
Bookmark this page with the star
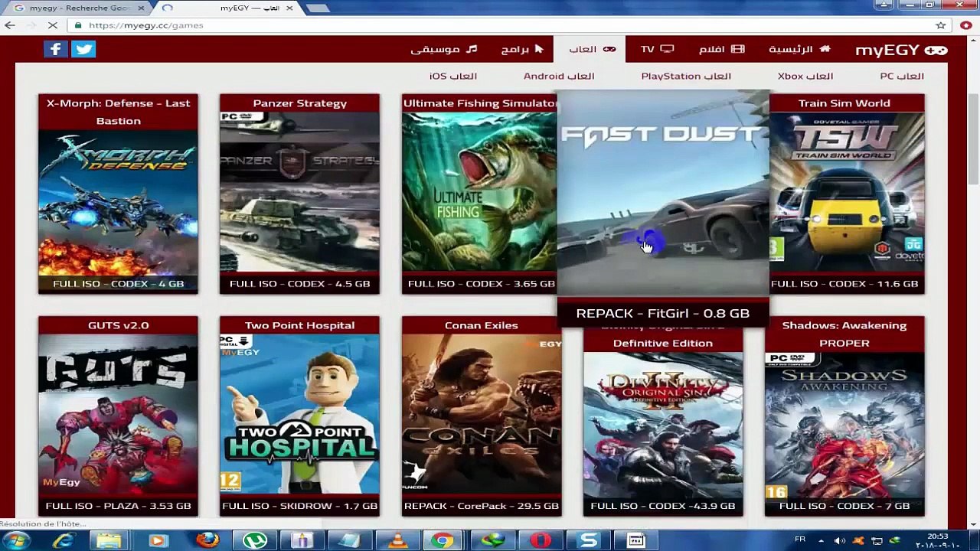pyautogui.click(x=941, y=25)
